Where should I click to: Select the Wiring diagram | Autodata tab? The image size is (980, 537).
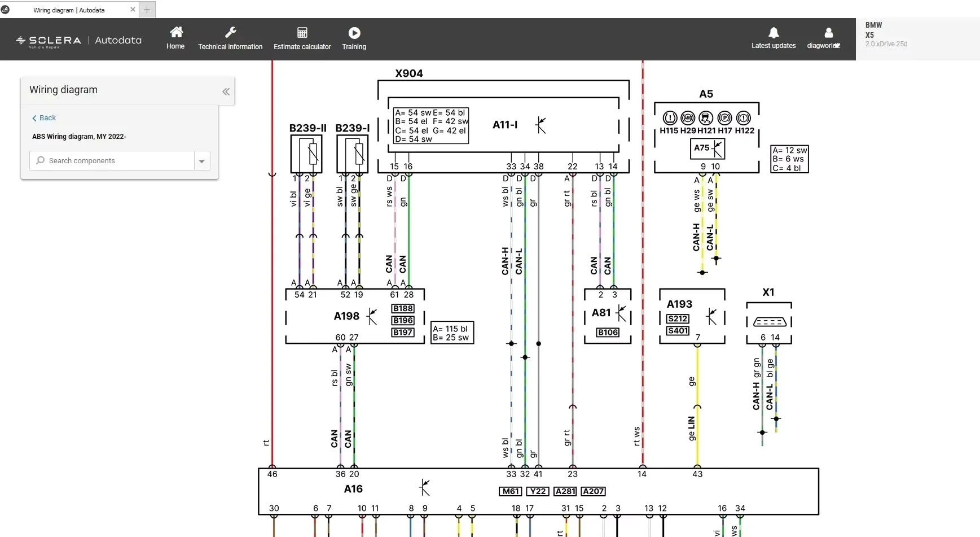pos(69,10)
